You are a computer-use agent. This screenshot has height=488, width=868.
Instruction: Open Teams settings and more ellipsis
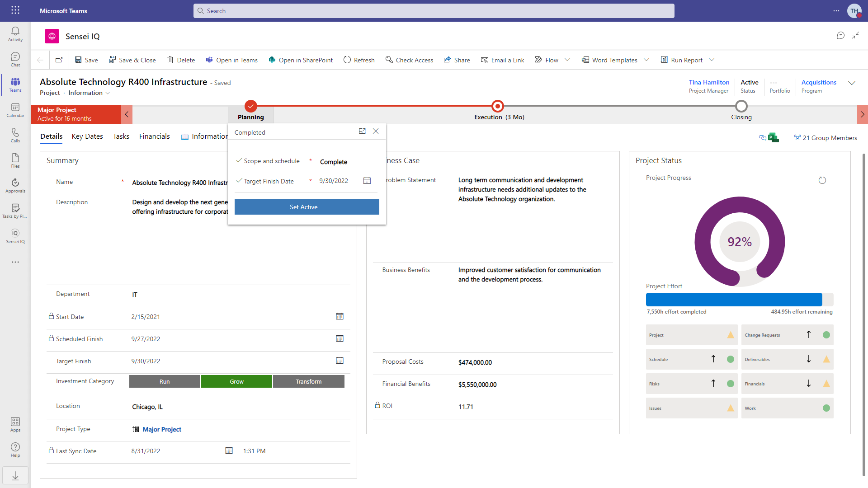pos(836,11)
